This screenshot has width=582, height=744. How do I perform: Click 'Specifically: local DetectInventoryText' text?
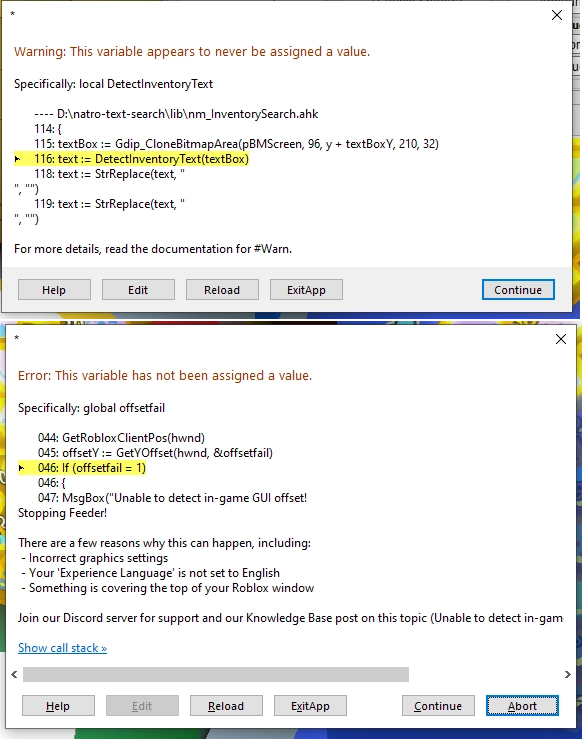[x=113, y=84]
